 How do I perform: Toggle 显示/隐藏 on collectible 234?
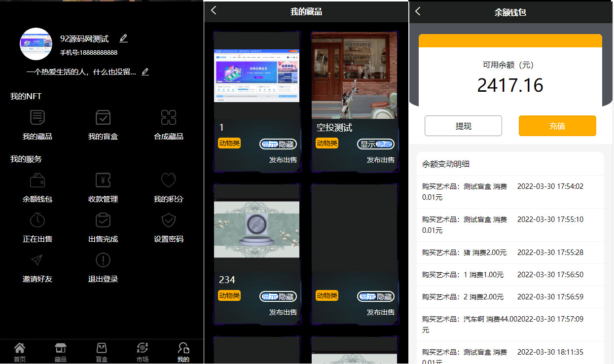278,296
